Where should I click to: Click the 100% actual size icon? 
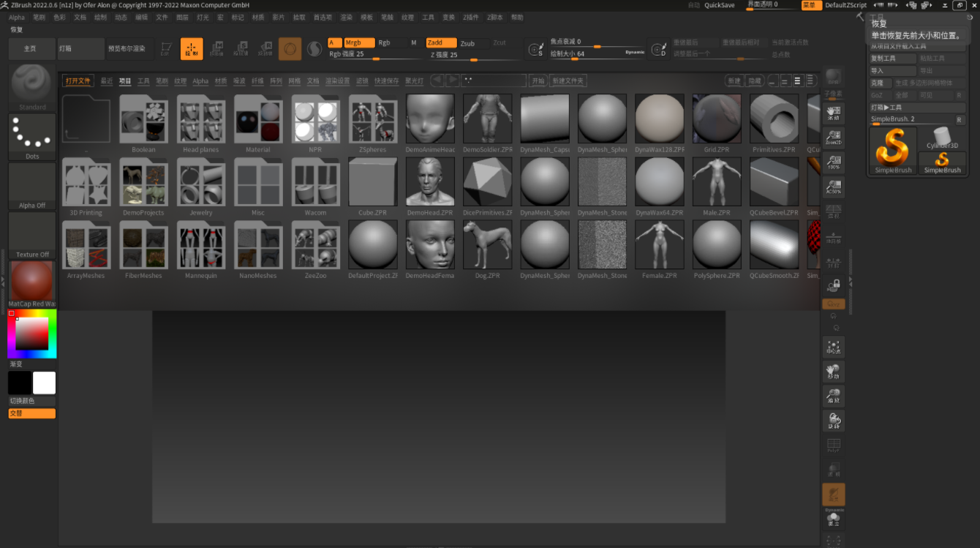[x=833, y=162]
